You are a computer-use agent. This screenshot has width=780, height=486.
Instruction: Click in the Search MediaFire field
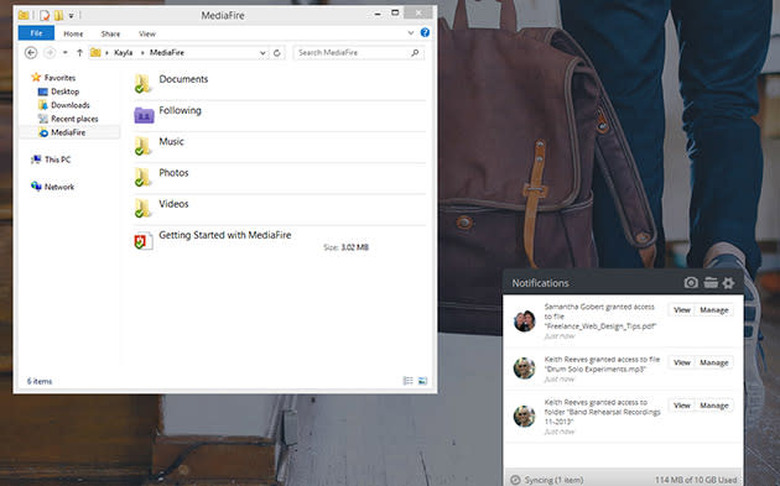(x=360, y=53)
